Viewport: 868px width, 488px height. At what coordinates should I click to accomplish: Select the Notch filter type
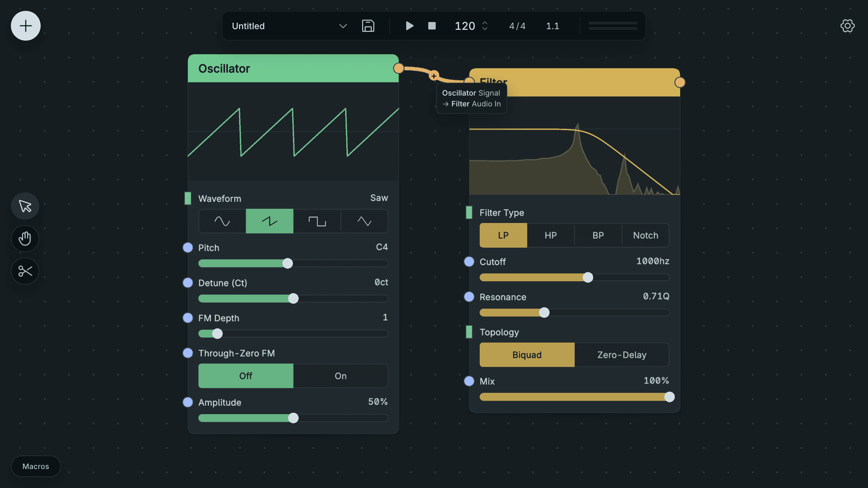point(646,236)
